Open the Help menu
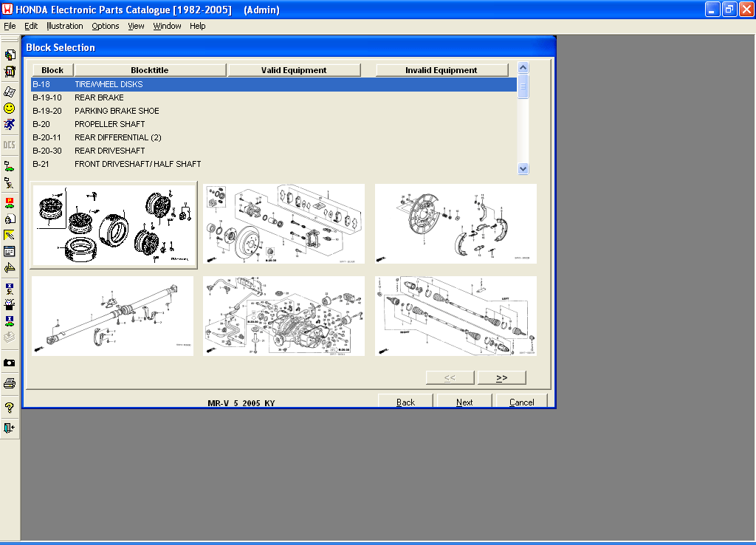 pyautogui.click(x=197, y=26)
